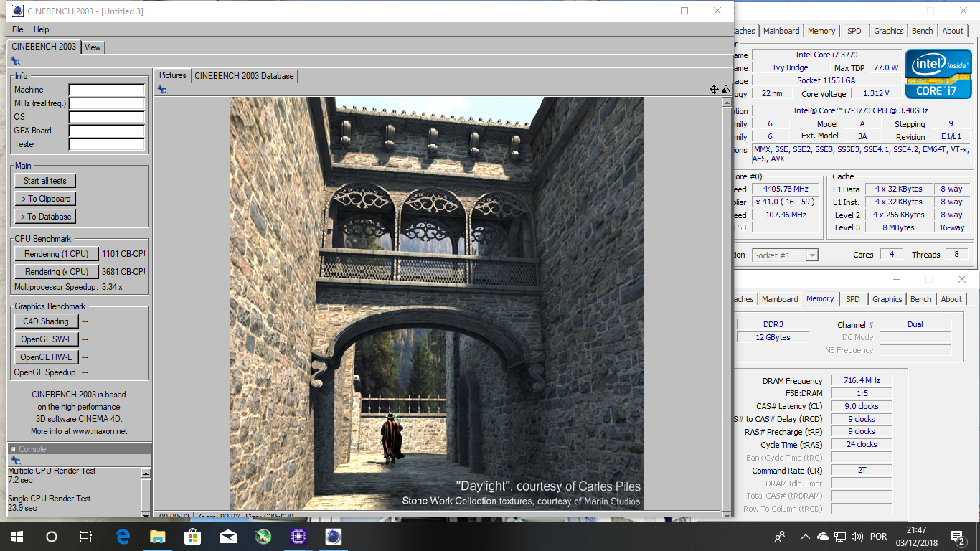Open Cortana search circle on the taskbar

(x=51, y=536)
